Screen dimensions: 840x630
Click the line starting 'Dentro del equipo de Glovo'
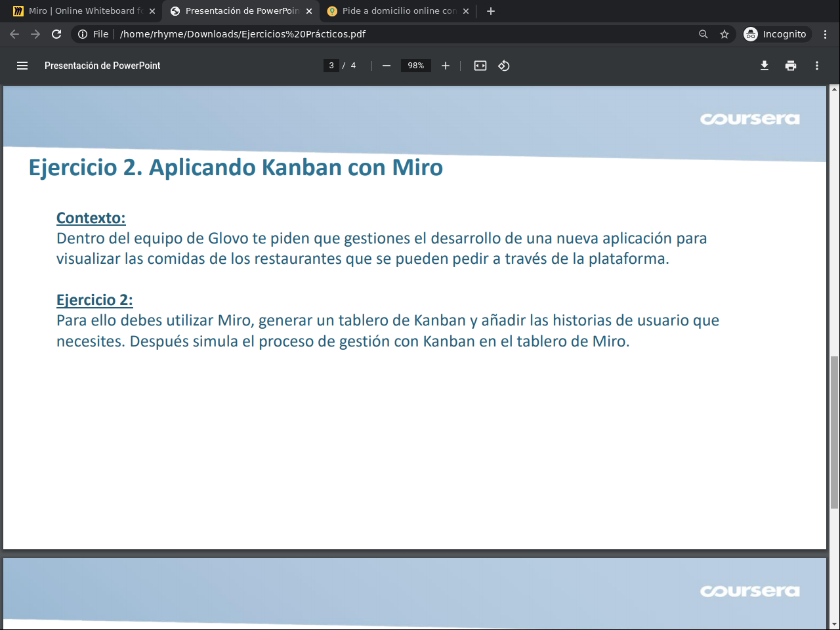pos(382,239)
